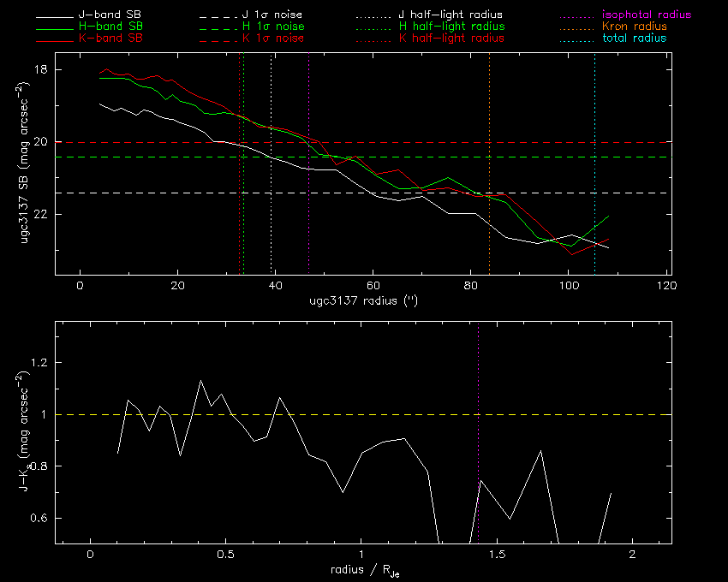
Task: Click the y-axis tick label '22'
Action: [x=41, y=214]
